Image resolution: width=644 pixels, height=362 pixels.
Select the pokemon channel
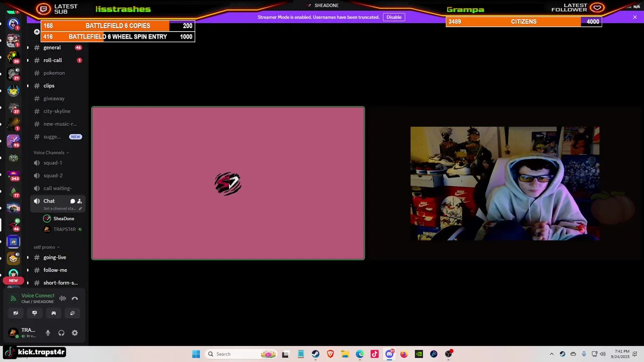point(57,73)
